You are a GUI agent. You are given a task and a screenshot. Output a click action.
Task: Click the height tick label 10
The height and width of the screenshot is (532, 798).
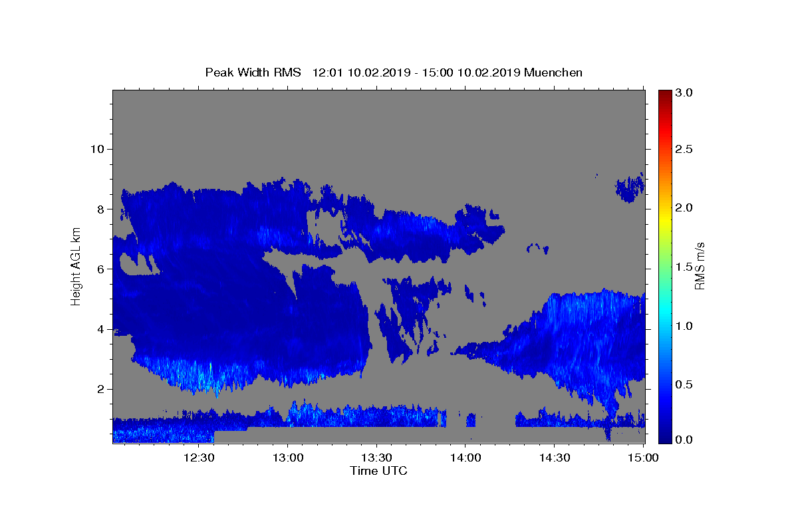(x=97, y=149)
